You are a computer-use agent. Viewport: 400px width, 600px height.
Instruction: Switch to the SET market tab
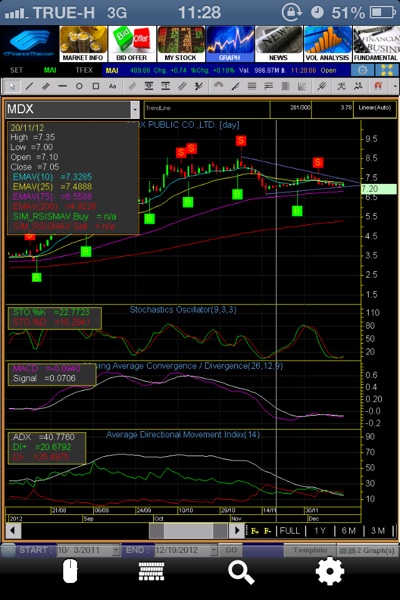(16, 70)
